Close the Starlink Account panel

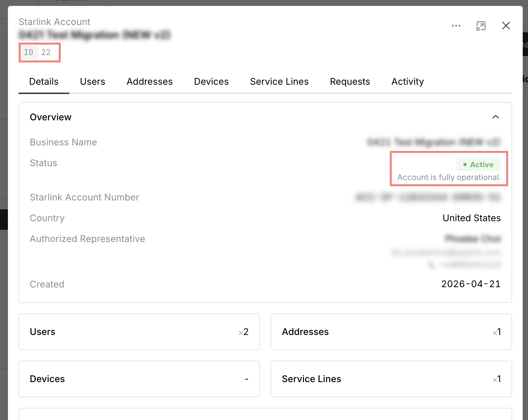pyautogui.click(x=506, y=26)
